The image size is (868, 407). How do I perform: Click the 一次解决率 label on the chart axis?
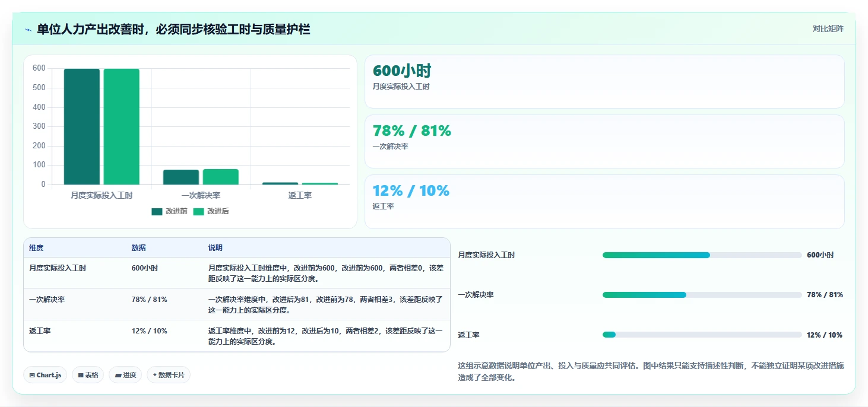[201, 195]
